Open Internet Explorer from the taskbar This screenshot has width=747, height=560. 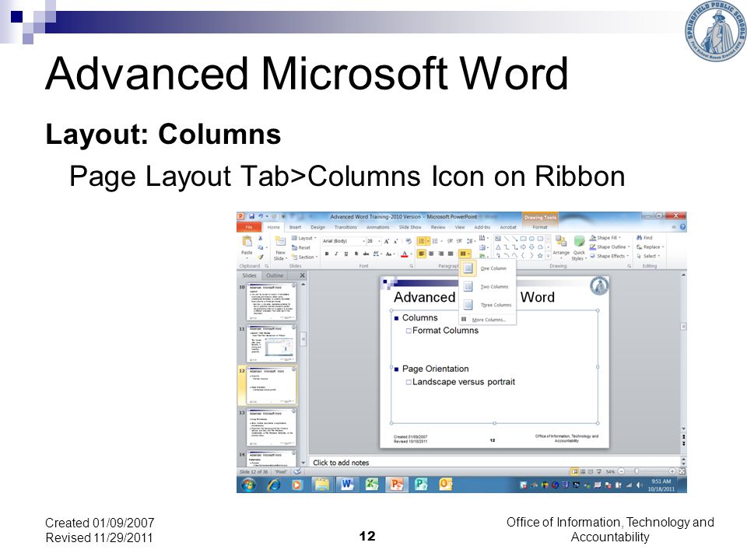[x=274, y=485]
